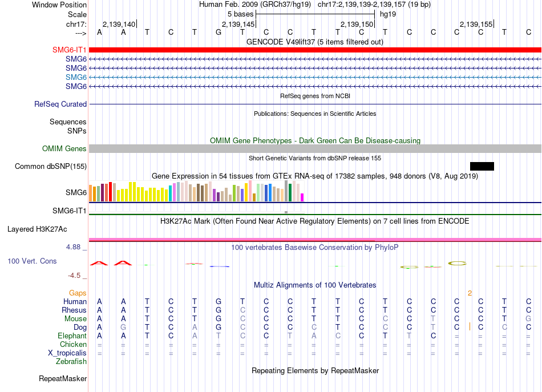Viewport: 542px width, 392px height.
Task: Click coordinate label 2,139,150
Action: tap(357, 24)
